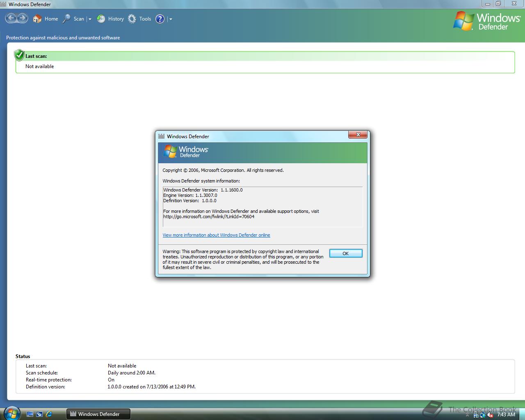Click '1.0.0.0 created on 7/13/2006' definition text
Screen dimensions: 525x420
(x=152, y=387)
